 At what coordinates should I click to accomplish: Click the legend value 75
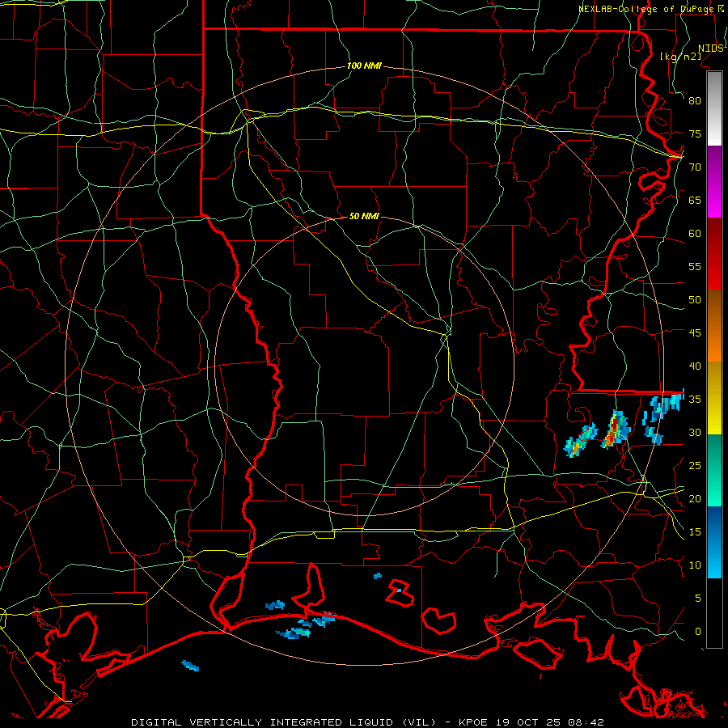pyautogui.click(x=695, y=134)
